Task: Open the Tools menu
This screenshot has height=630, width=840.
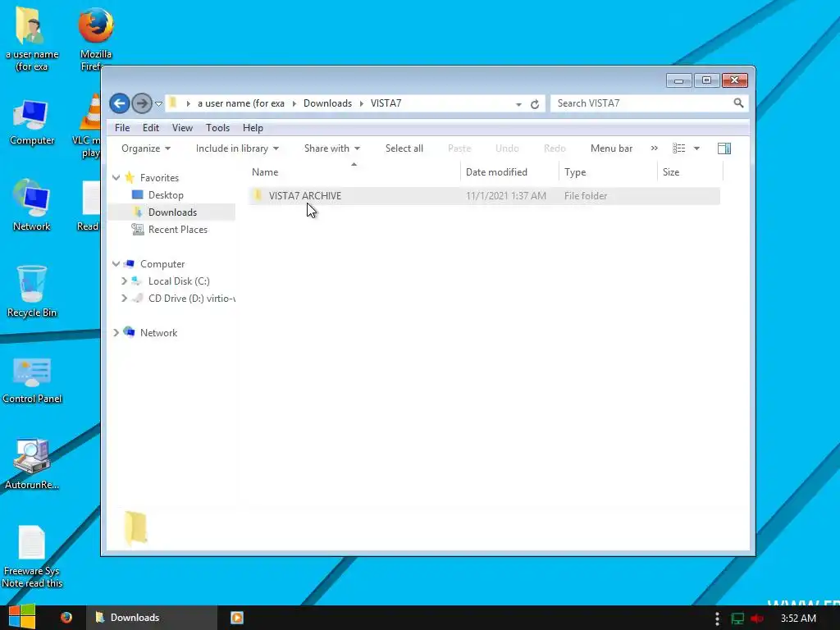Action: [x=217, y=128]
